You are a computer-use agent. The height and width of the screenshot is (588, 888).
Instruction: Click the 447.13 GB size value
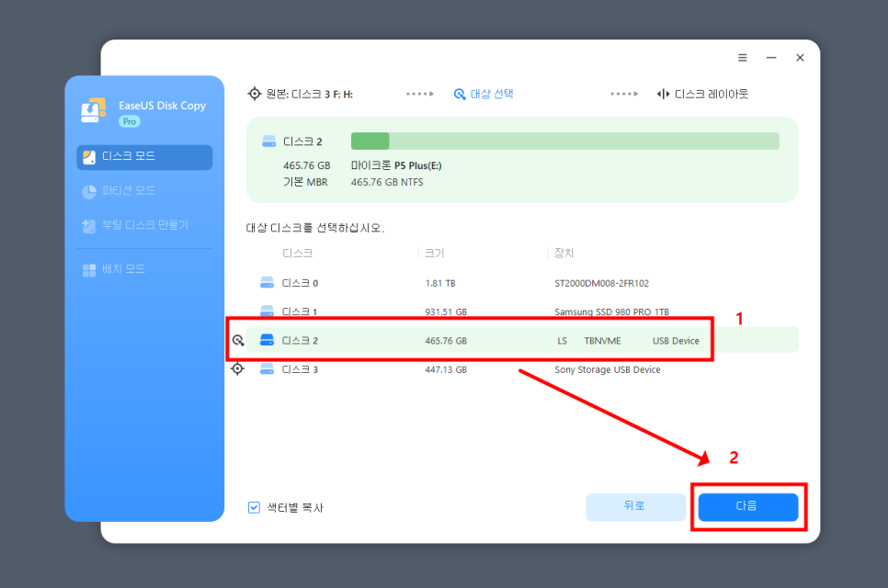[446, 369]
